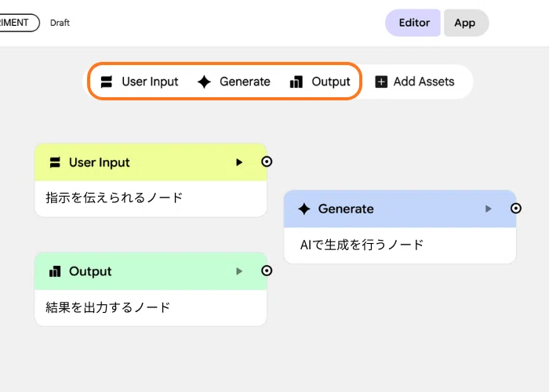The image size is (549, 392).
Task: Click the User Input node connector port
Action: click(267, 162)
